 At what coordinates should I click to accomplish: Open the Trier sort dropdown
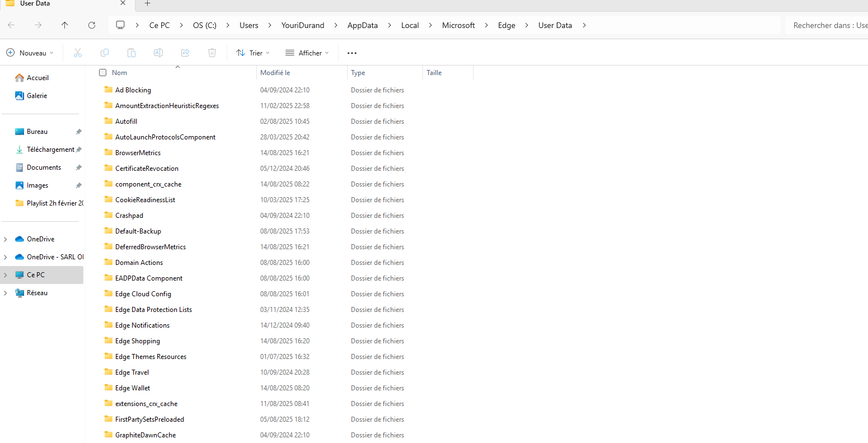[x=253, y=53]
